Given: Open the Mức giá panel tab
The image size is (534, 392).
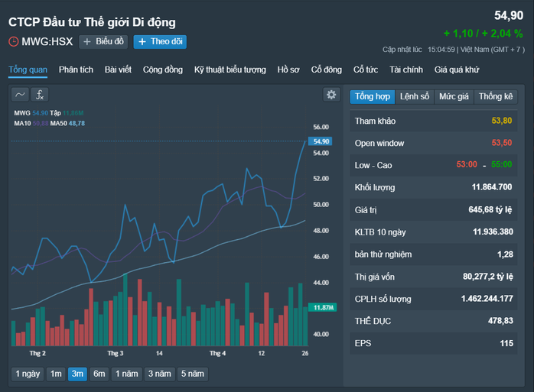Looking at the screenshot, I should pos(454,96).
